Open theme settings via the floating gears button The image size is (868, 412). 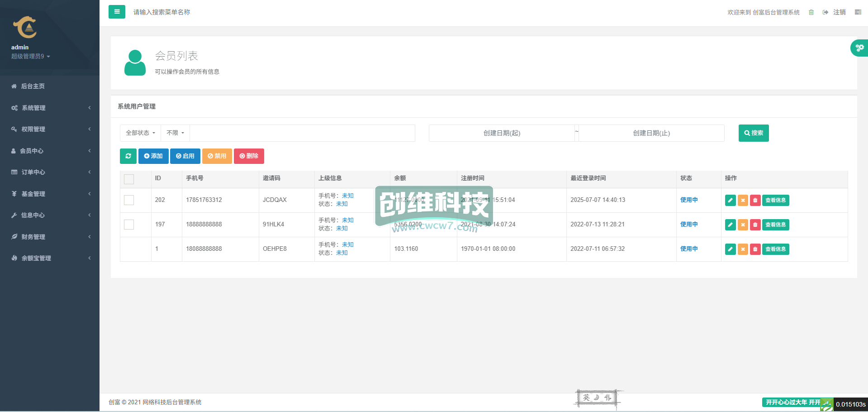tap(859, 48)
